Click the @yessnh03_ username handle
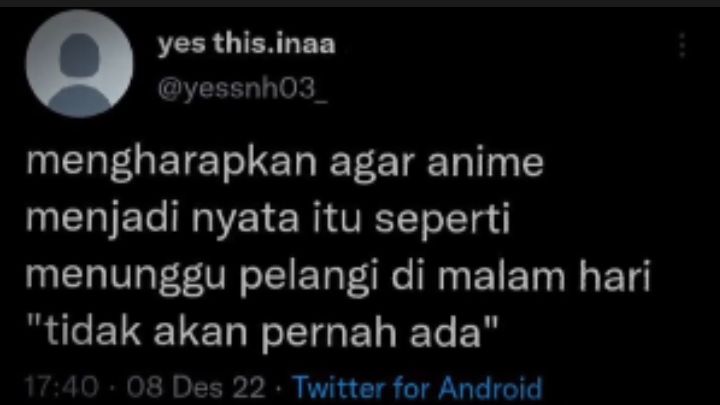This screenshot has width=720, height=405. pos(243,88)
